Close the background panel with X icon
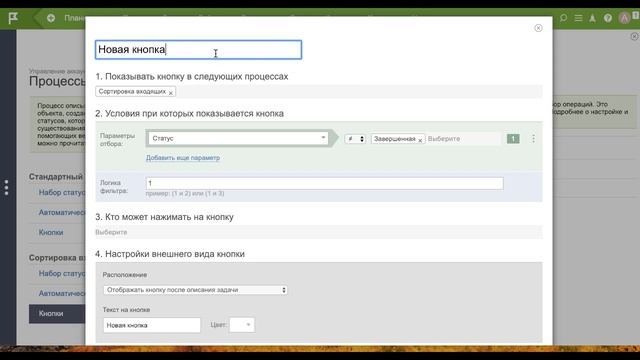Viewport: 640px width, 360px height. click(634, 36)
